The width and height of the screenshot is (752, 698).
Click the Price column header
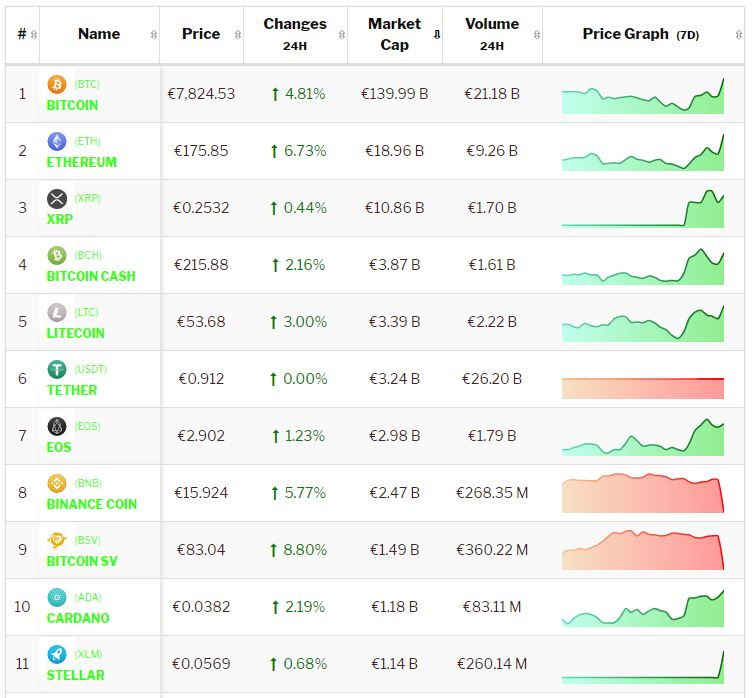(x=201, y=34)
